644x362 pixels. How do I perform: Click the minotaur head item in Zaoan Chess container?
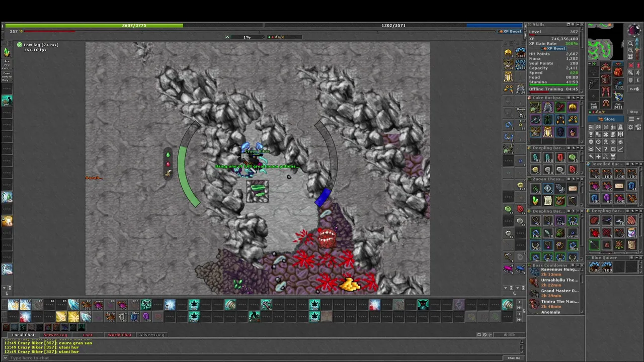coord(560,200)
